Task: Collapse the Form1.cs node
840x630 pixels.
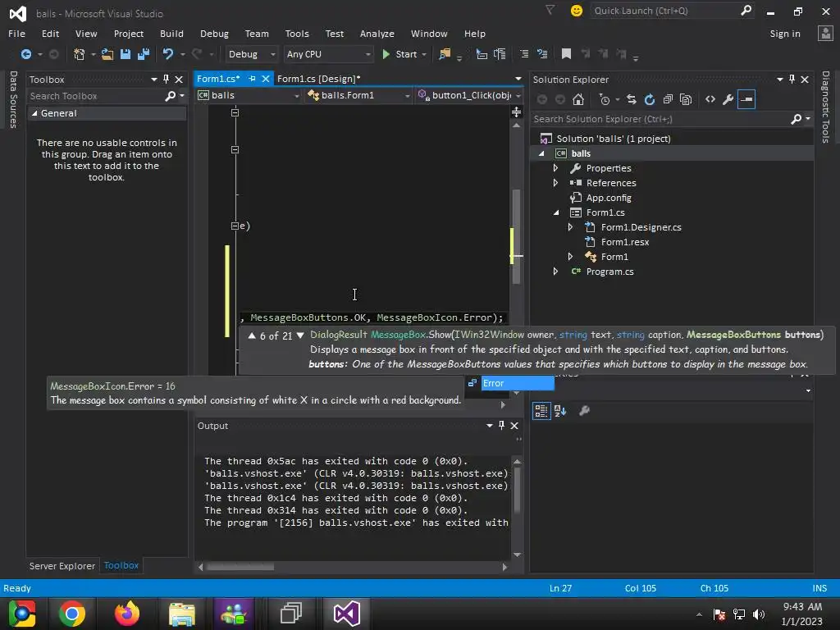Action: 556,212
